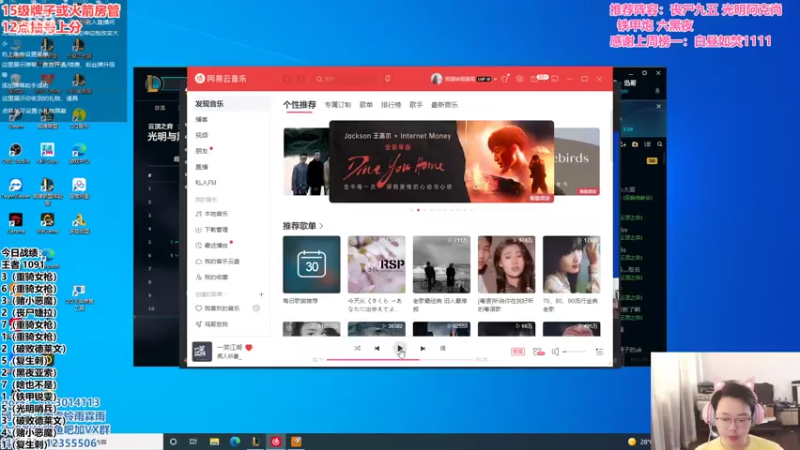Open 每日歌曲推荐 calendar playlist cover
800x450 pixels.
[x=311, y=264]
